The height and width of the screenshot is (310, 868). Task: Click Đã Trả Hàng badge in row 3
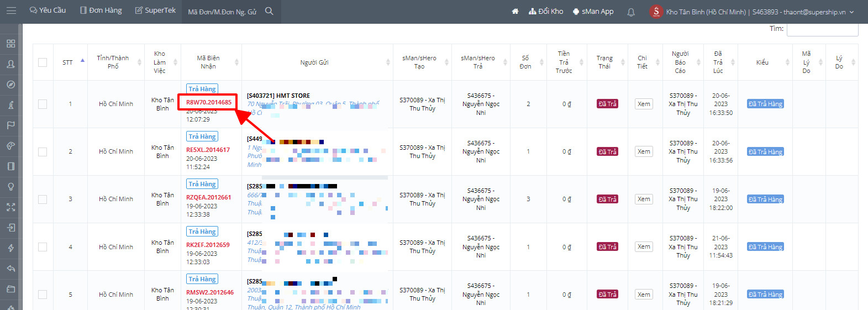coord(765,199)
